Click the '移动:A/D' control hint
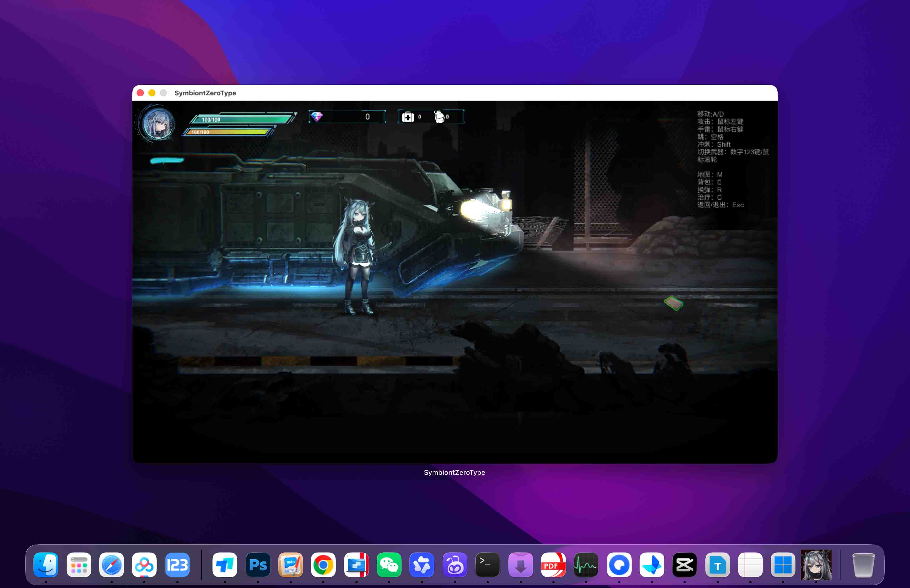910x588 pixels. 710,114
